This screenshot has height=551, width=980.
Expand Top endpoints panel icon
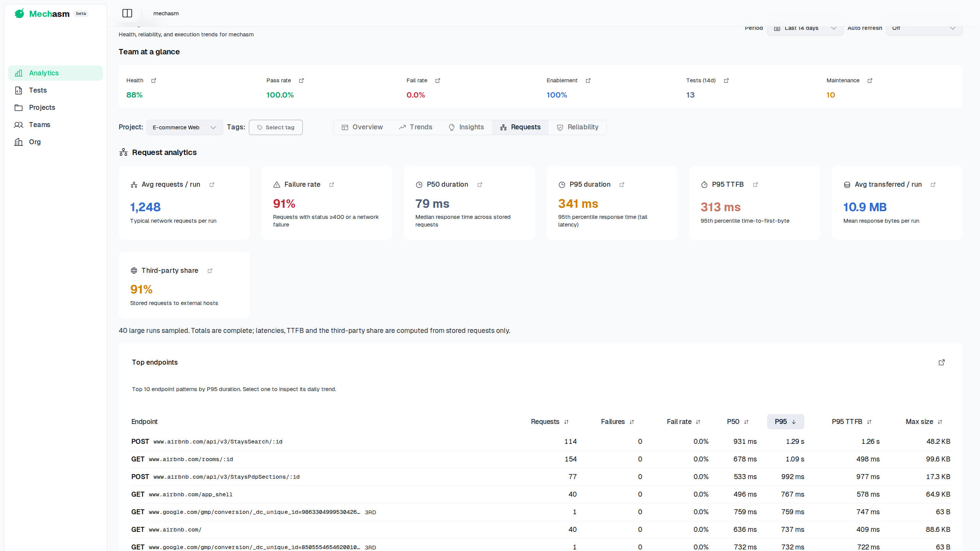tap(942, 362)
